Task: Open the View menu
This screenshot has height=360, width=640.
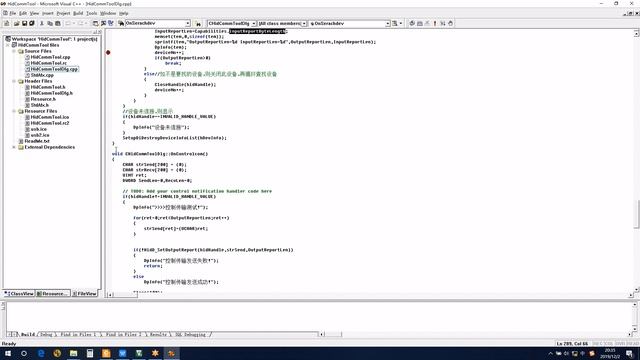Action: pyautogui.click(x=34, y=13)
